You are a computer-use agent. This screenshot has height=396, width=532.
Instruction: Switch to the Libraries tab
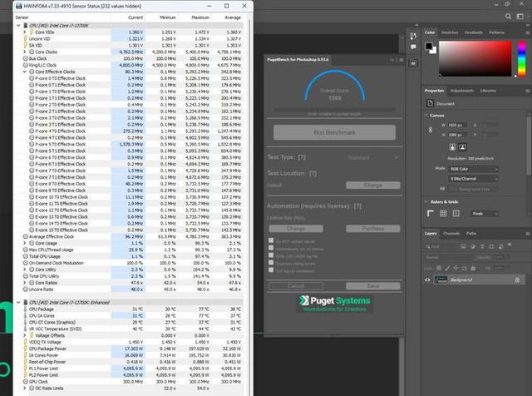click(488, 91)
